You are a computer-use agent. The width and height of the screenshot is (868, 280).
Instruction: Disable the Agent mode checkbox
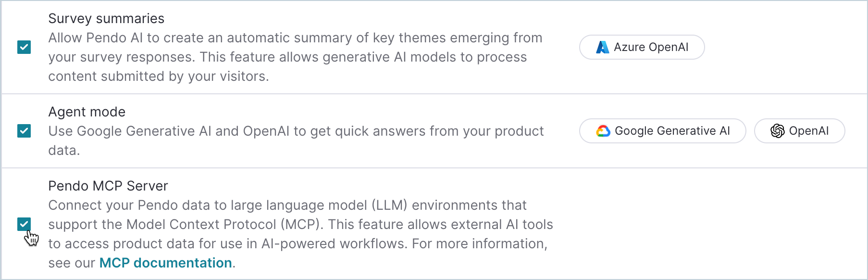pyautogui.click(x=24, y=131)
